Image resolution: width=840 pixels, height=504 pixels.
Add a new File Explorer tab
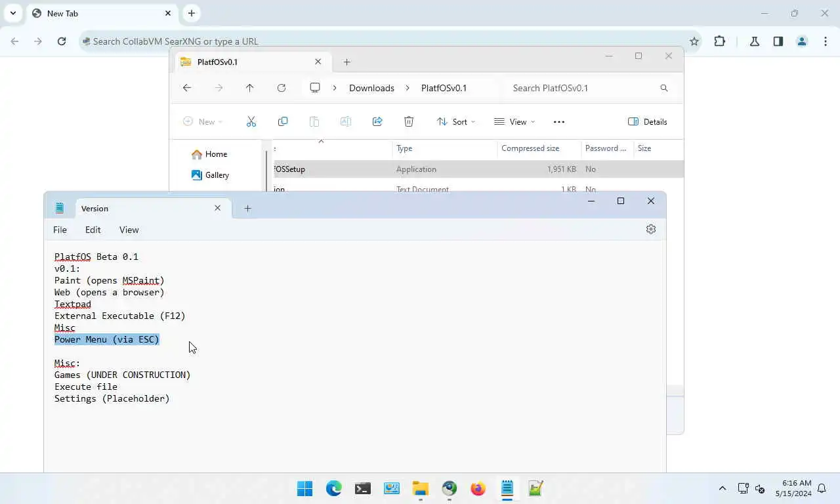tap(347, 62)
